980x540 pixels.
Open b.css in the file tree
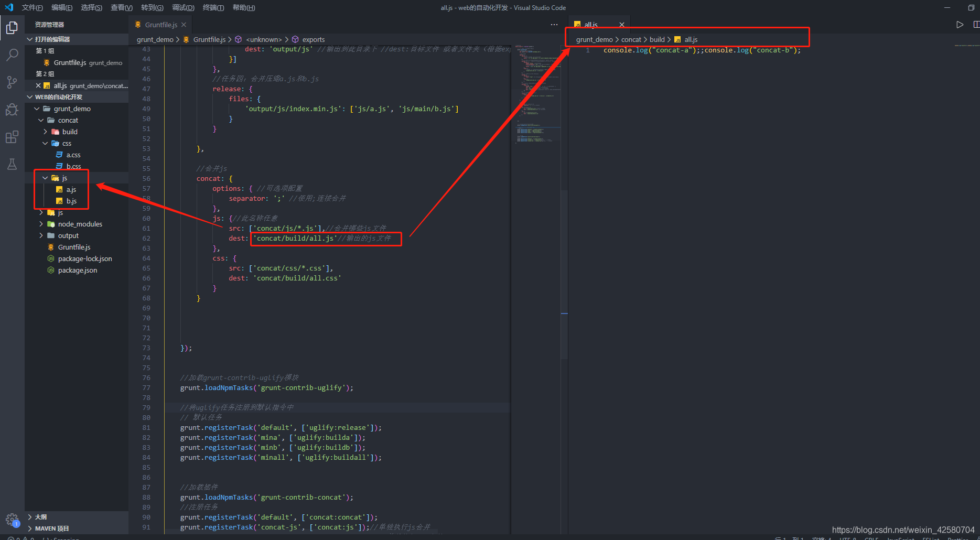(x=77, y=166)
